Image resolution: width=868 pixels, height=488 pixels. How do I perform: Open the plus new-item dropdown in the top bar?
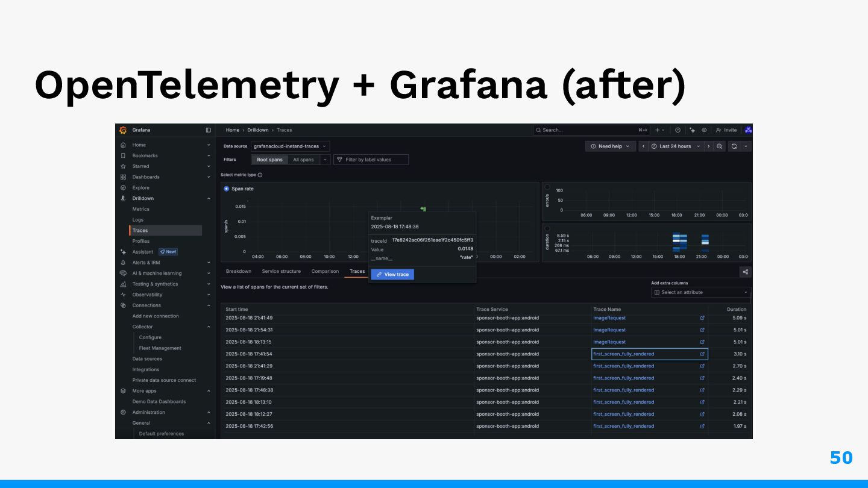pyautogui.click(x=660, y=130)
